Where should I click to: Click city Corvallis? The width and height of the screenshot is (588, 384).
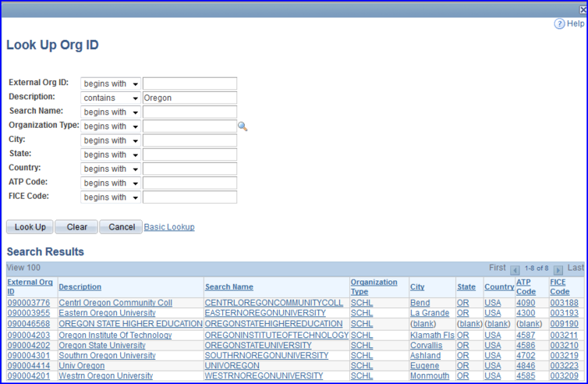(x=426, y=345)
